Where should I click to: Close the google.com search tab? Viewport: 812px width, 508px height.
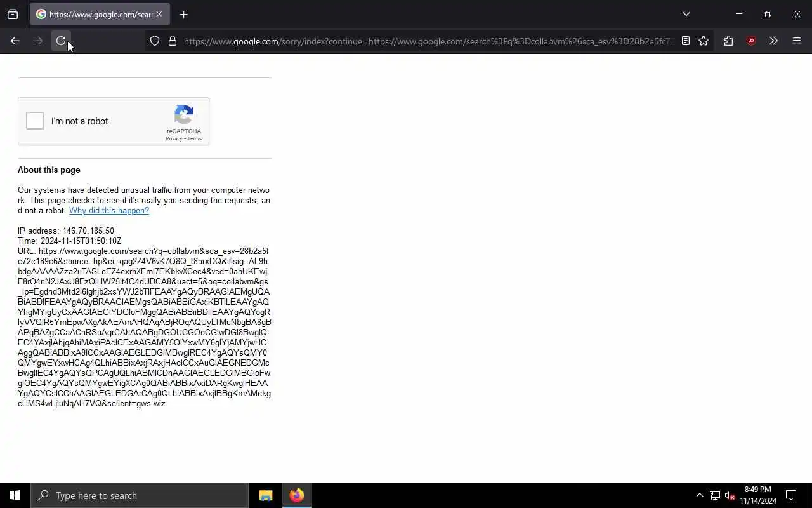[x=159, y=14]
